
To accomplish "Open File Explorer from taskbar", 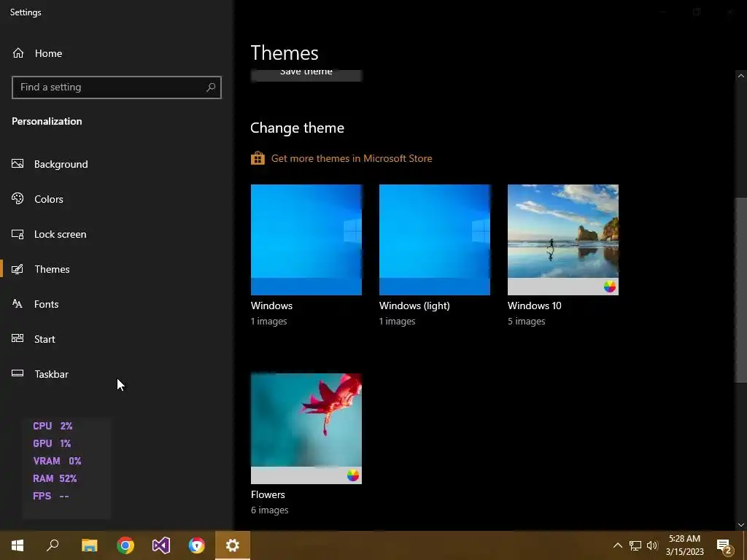I will (89, 545).
